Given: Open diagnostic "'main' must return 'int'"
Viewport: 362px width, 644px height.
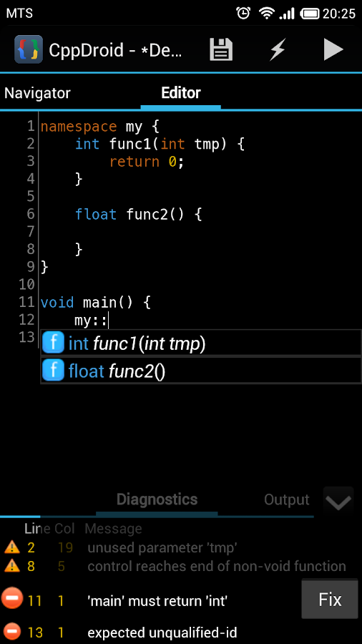Looking at the screenshot, I should point(157,601).
